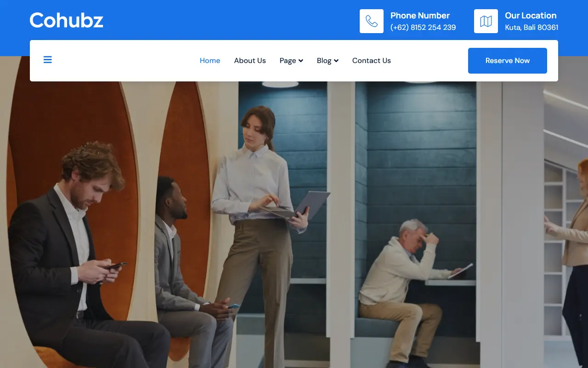Viewport: 588px width, 368px height.
Task: Click the Phone Number heading
Action: (x=420, y=16)
